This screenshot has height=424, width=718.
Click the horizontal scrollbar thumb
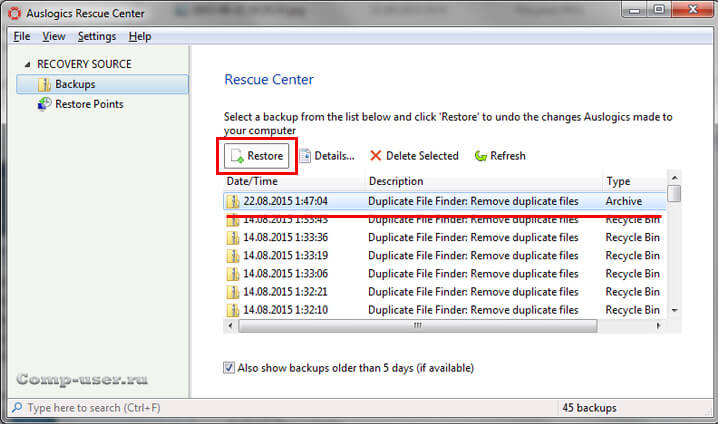point(418,326)
